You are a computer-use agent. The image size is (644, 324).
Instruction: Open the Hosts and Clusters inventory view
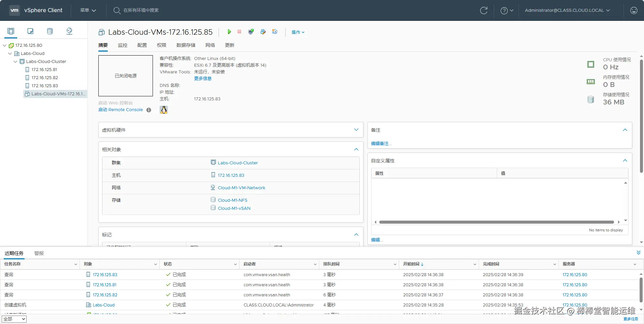[11, 31]
